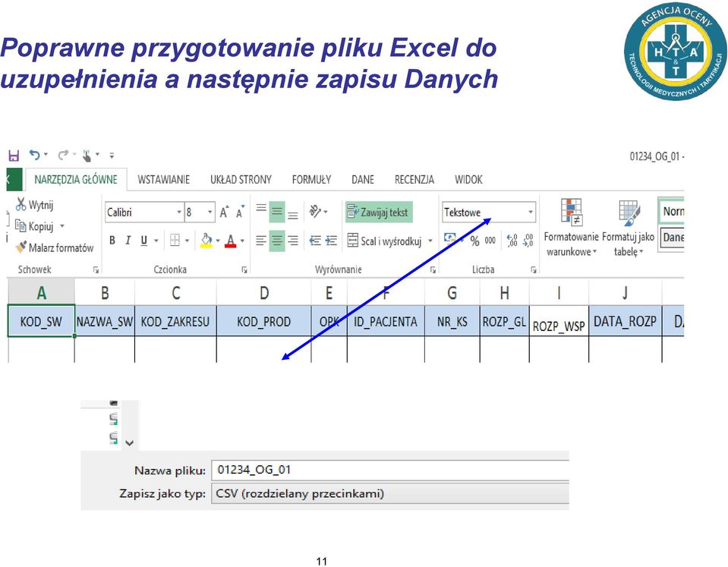Viewport: 728px width, 567px height.
Task: Open Formatowanie warunkowe menu
Action: click(x=571, y=228)
